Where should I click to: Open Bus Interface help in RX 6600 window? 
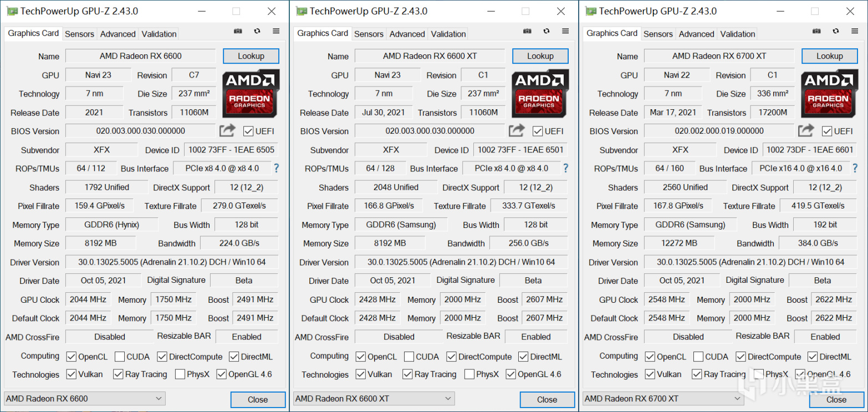click(275, 168)
